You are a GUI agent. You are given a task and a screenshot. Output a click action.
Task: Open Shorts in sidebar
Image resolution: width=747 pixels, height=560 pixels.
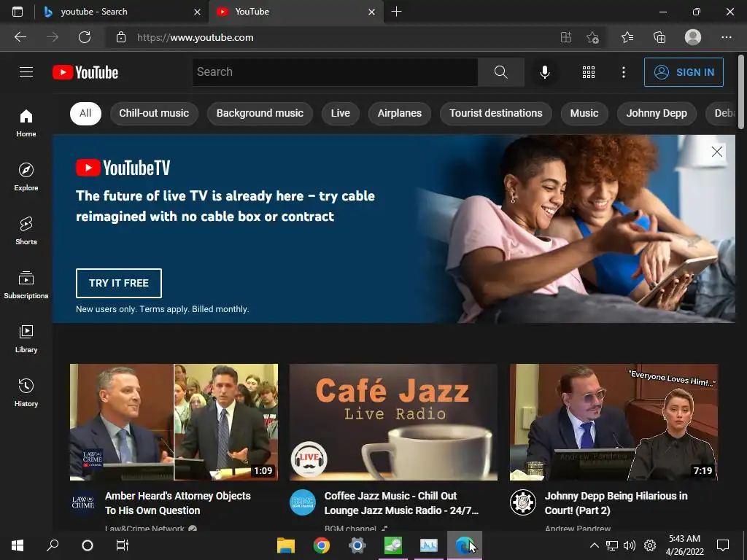coord(26,230)
